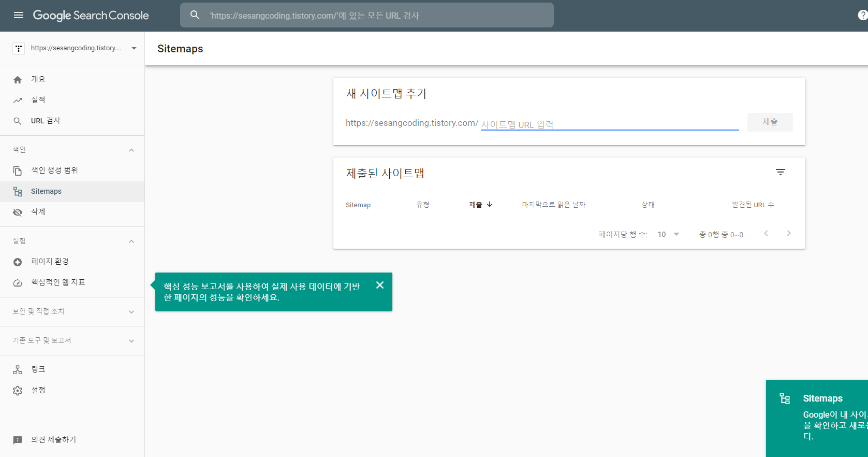Open 설정 in the sidebar
The height and width of the screenshot is (457, 868).
point(72,390)
